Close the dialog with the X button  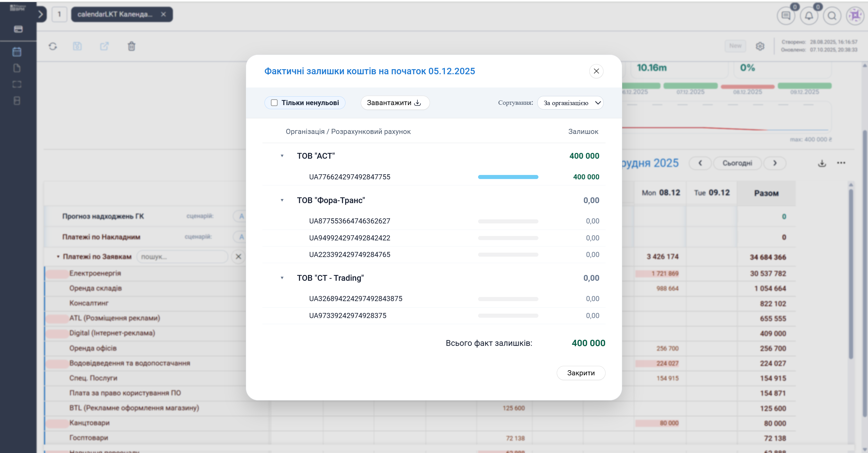[596, 71]
